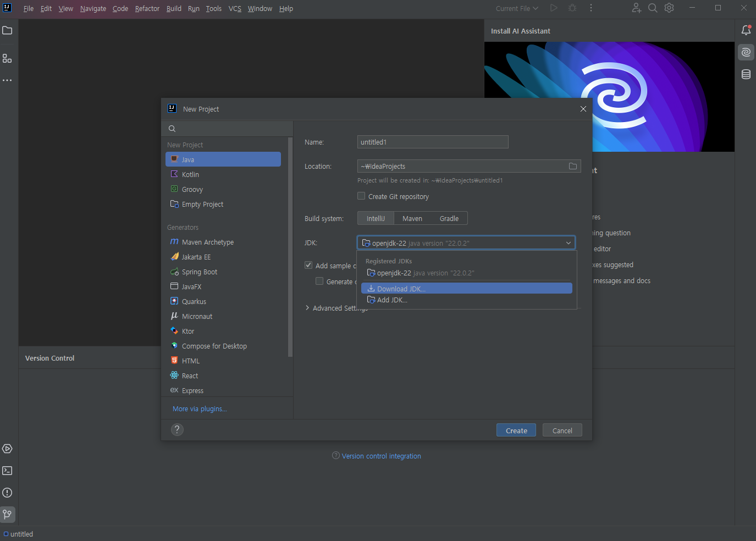
Task: Uncheck Add sample code checkbox
Action: pos(308,265)
